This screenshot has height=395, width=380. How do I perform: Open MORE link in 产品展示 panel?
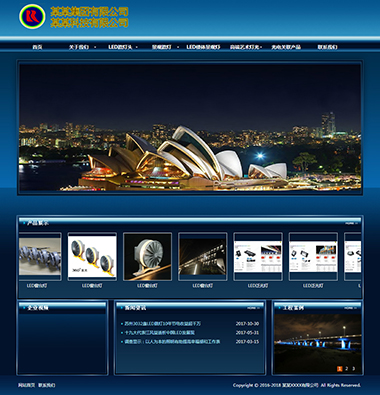(x=351, y=223)
